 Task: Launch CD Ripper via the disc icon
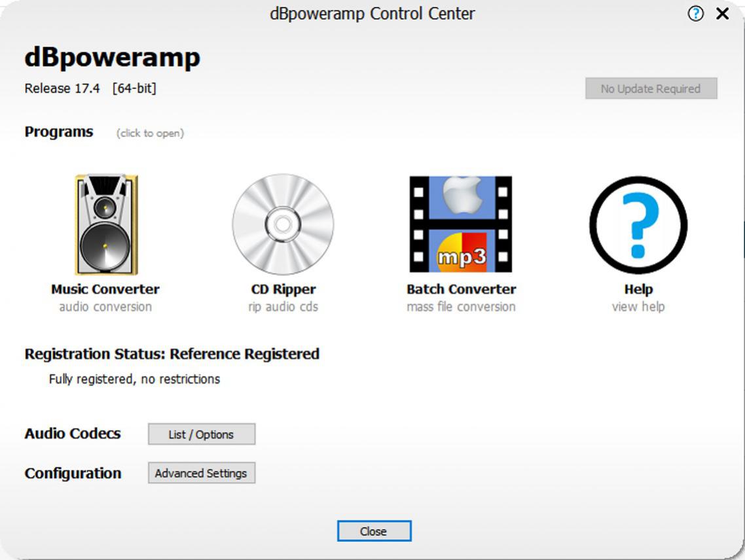(x=283, y=224)
